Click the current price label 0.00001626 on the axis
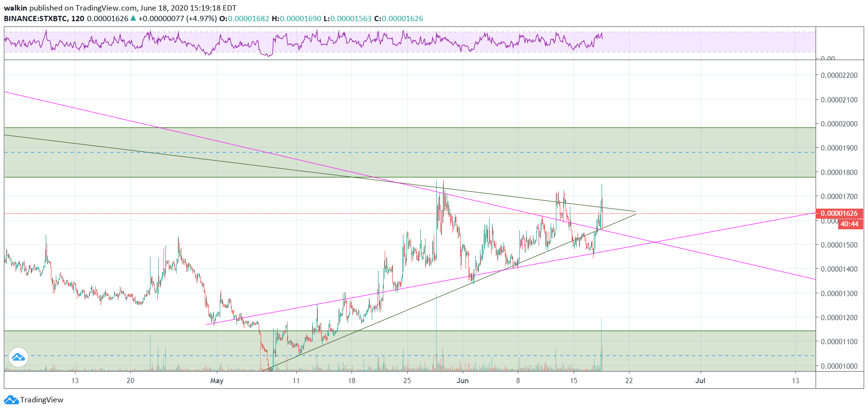 (840, 213)
